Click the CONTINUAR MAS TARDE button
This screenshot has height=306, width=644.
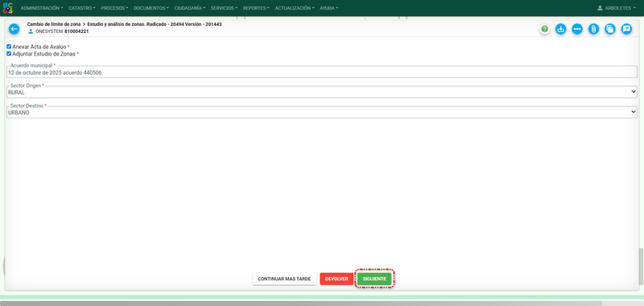coord(284,279)
